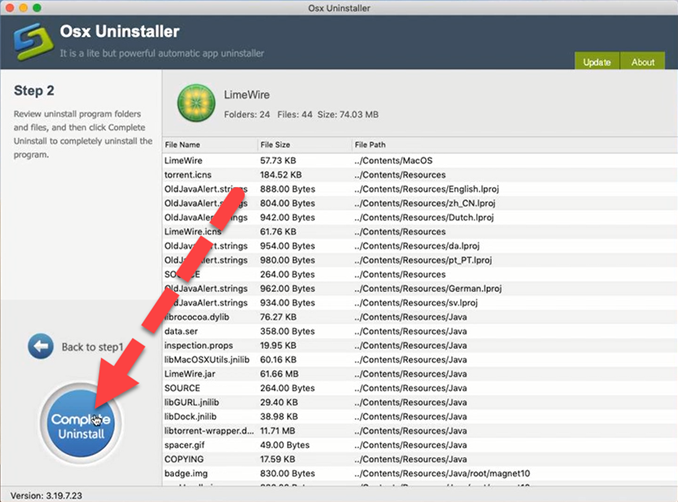Viewport: 678px width, 502px height.
Task: Select the torrent.icns row
Action: click(420, 175)
